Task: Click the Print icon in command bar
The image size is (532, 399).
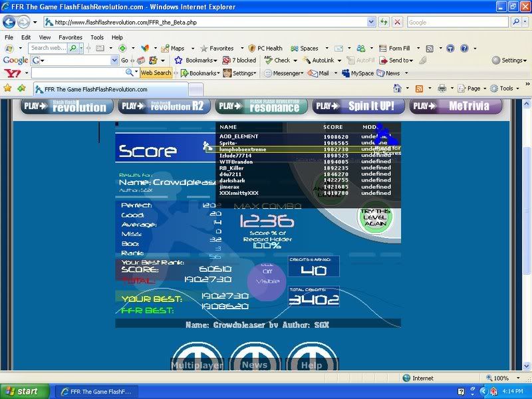Action: point(442,88)
